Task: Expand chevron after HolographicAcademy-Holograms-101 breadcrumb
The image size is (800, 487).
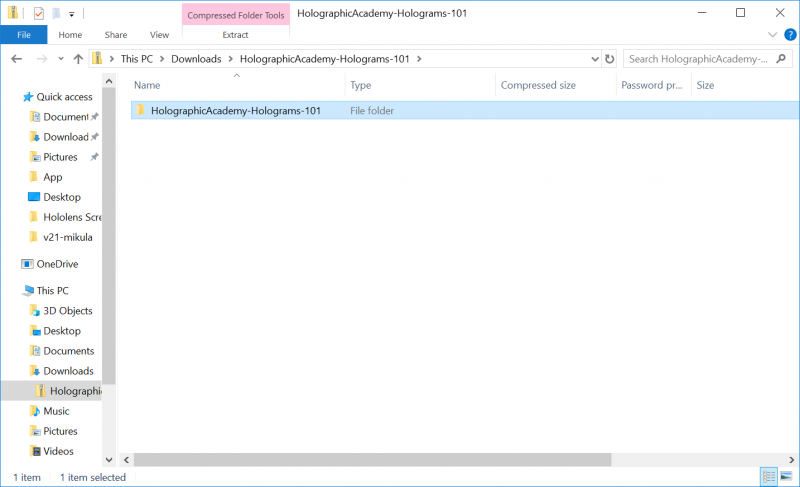Action: tap(419, 59)
